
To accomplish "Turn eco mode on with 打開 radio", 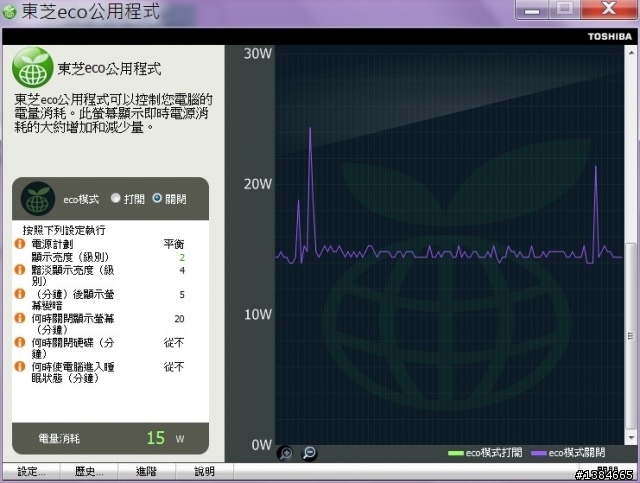I will 116,198.
